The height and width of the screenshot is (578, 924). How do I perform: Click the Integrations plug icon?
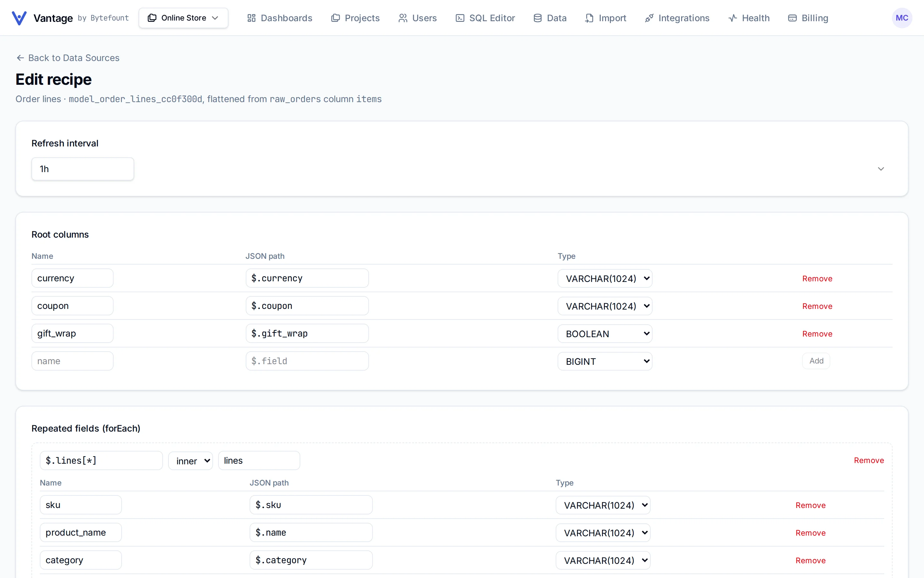(x=649, y=18)
